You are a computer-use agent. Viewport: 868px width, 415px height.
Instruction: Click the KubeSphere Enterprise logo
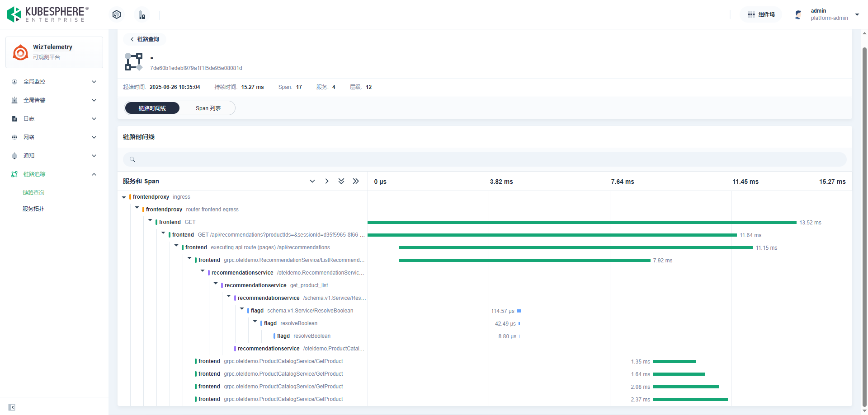tap(47, 14)
